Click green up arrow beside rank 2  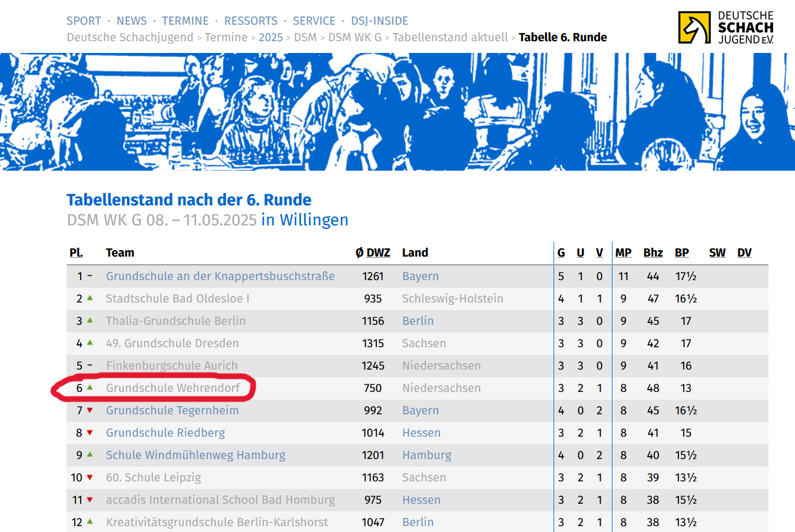pyautogui.click(x=90, y=298)
